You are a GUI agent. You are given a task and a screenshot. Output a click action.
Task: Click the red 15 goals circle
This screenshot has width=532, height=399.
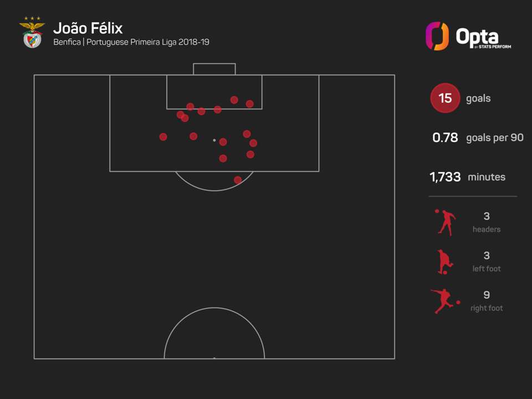coord(445,99)
